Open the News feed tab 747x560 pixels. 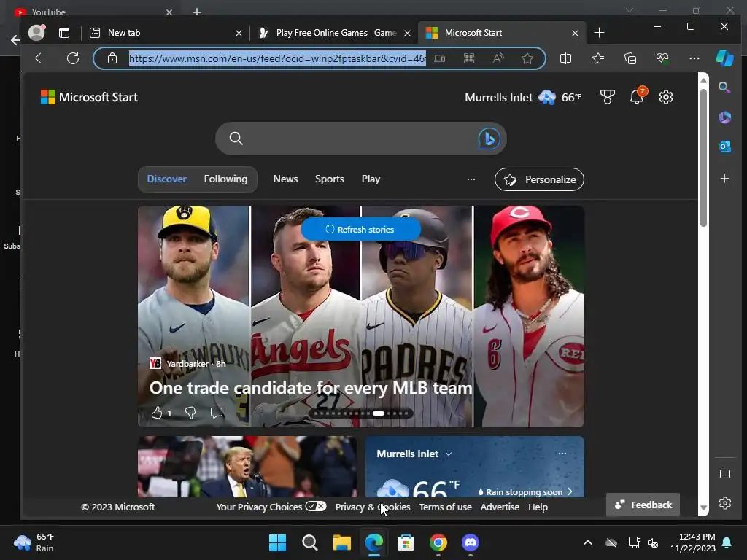pyautogui.click(x=285, y=179)
